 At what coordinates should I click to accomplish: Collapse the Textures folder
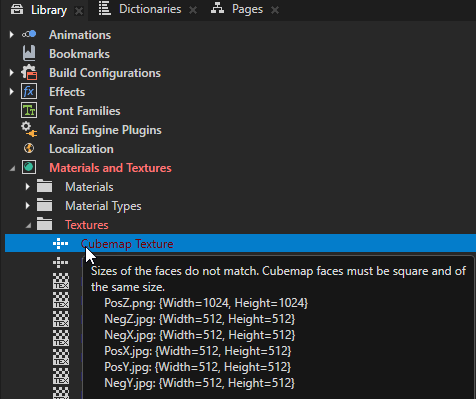[28, 226]
